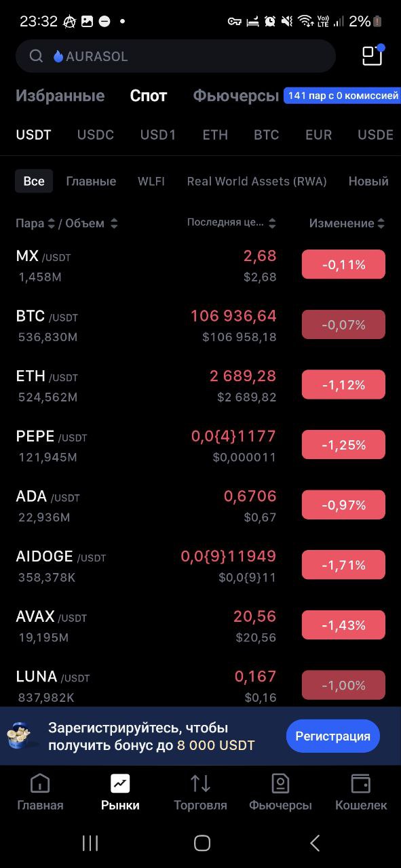Tap the Регистрация button
Viewport: 401px width, 868px height.
332,736
